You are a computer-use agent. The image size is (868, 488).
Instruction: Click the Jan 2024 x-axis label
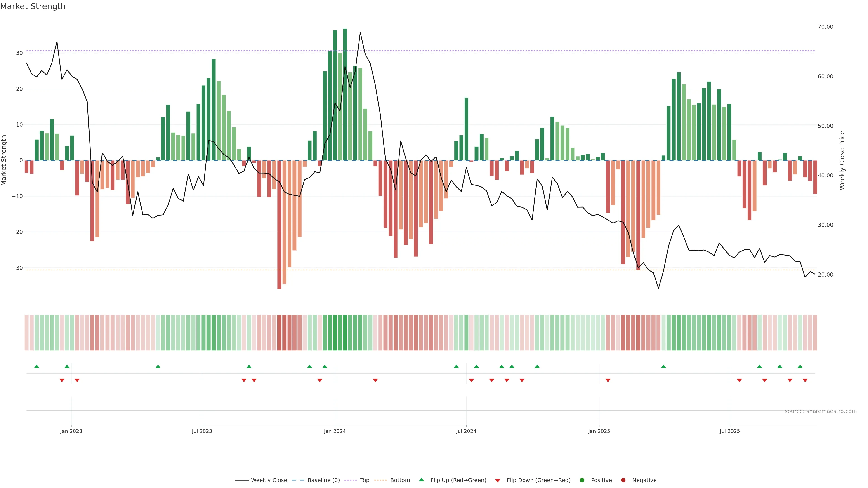[335, 431]
